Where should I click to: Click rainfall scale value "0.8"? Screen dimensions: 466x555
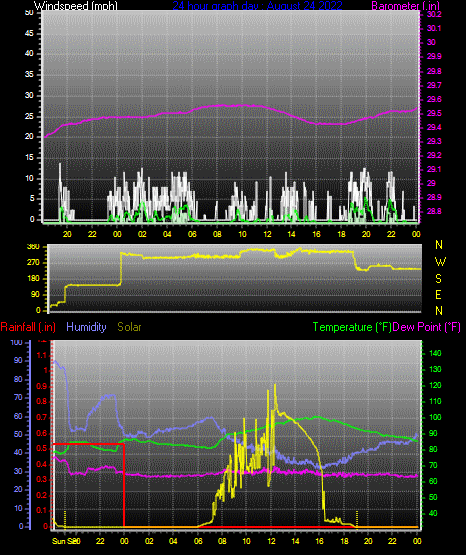pyautogui.click(x=42, y=401)
